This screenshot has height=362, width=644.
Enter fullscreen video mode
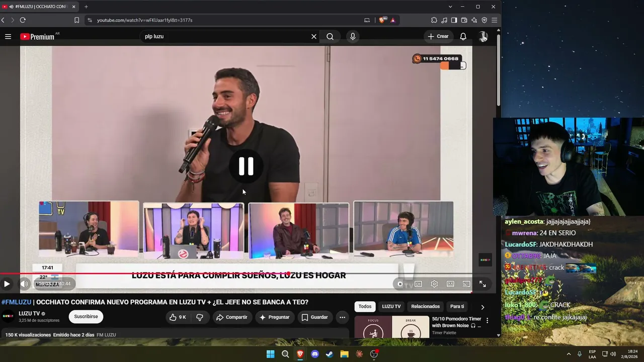[482, 284]
